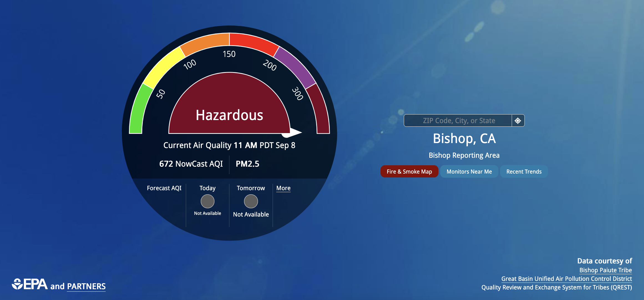Open the Fire & Smoke Map
The height and width of the screenshot is (300, 644).
[409, 171]
